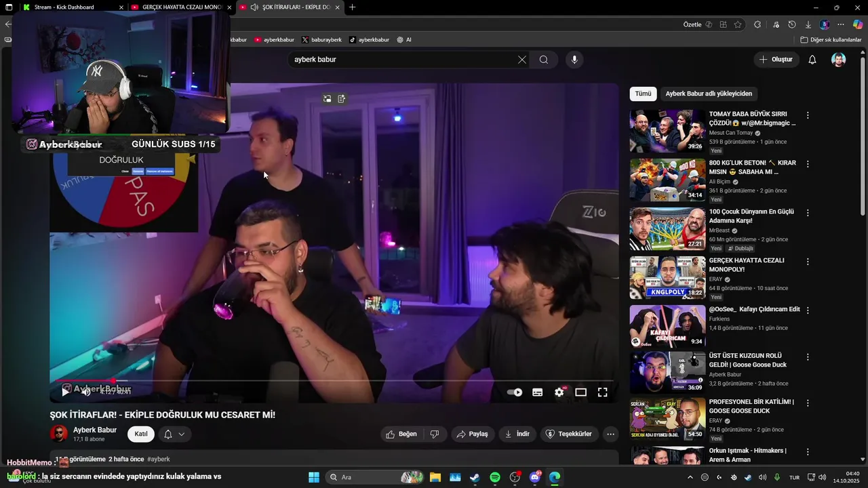The height and width of the screenshot is (488, 868).
Task: Open options for PROFESYONEL BİR KATİLİM video
Action: coord(808,403)
